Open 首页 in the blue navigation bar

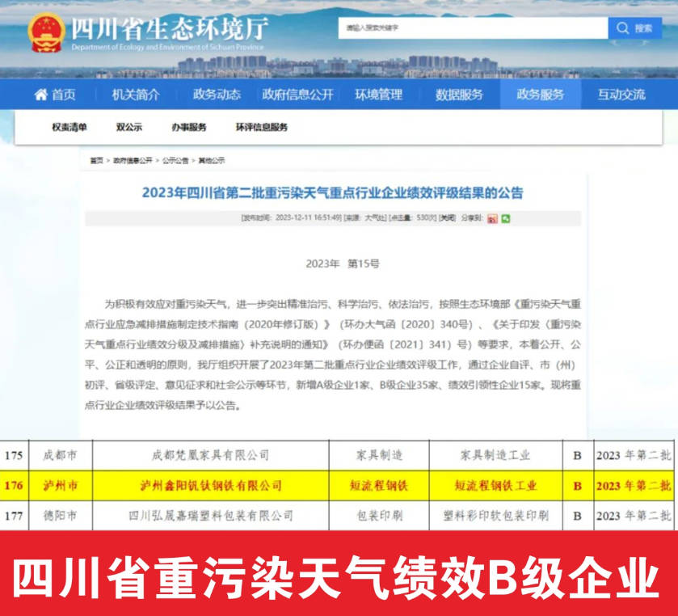[55, 95]
